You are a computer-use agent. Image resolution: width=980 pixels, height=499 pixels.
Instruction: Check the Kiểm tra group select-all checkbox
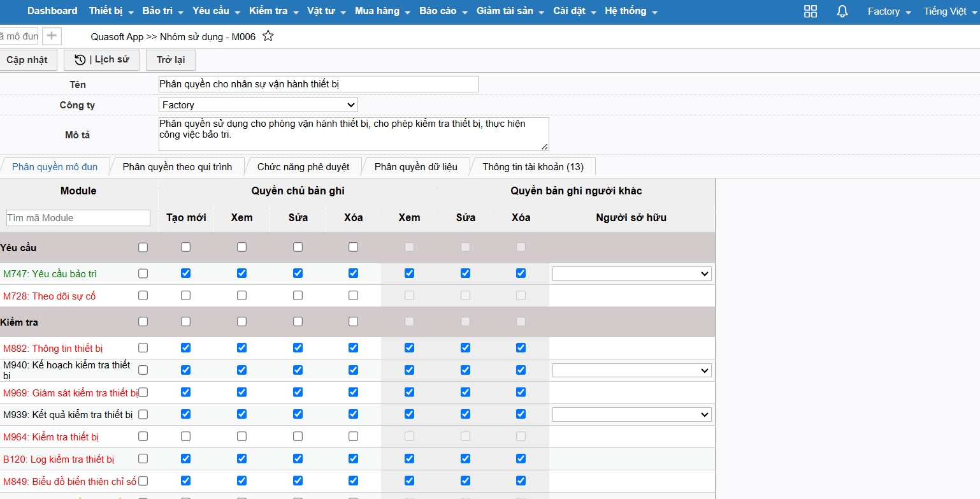pyautogui.click(x=143, y=322)
